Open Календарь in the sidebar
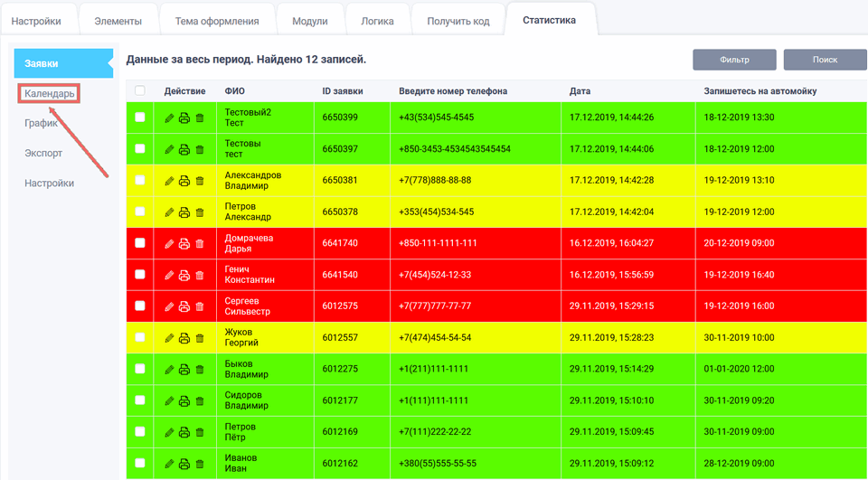868x480 pixels. 50,93
